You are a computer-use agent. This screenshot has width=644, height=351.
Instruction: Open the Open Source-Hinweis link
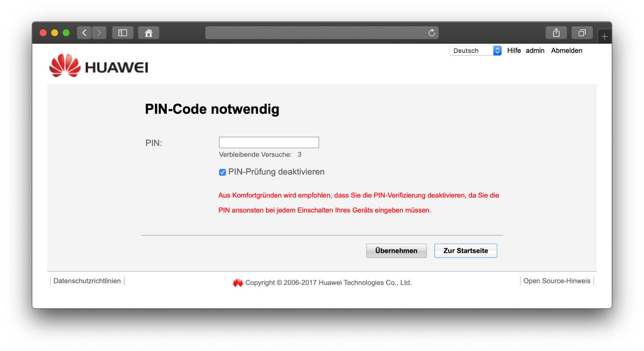tap(557, 281)
